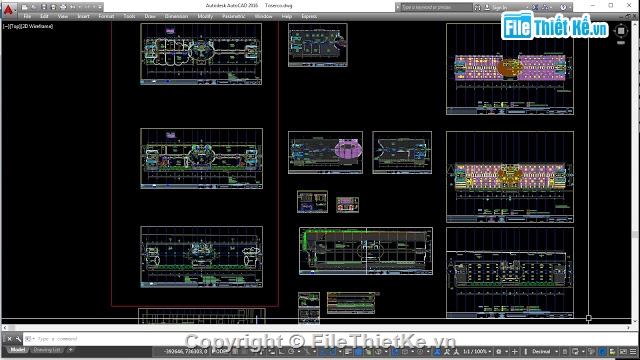Click the Plot printer icon
This screenshot has height=360, width=640.
coord(63,7)
